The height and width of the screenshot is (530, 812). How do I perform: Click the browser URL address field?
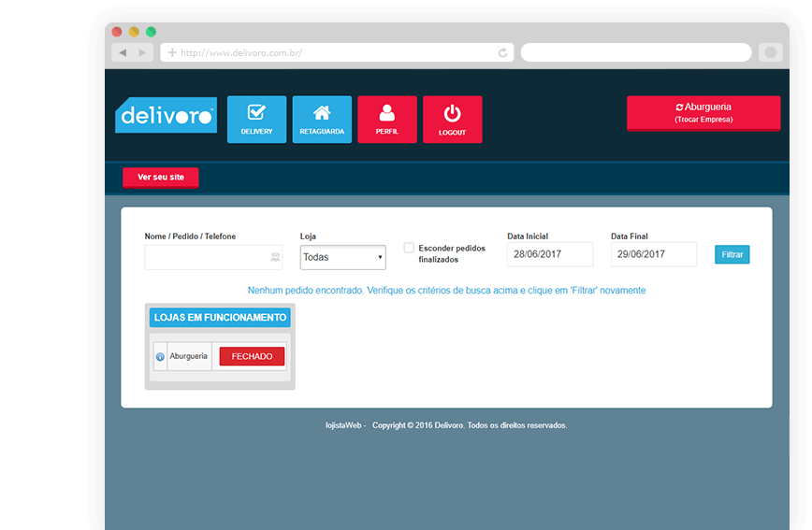337,52
